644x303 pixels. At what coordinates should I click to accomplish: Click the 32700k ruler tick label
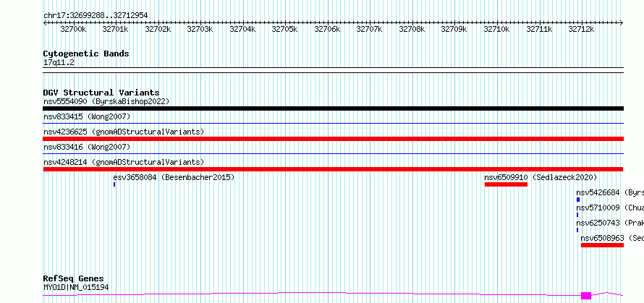coord(73,29)
